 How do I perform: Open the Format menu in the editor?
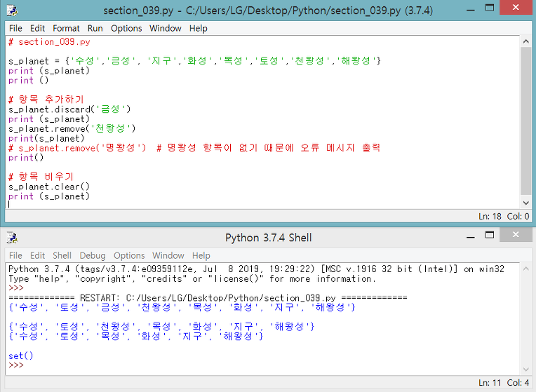coord(66,28)
